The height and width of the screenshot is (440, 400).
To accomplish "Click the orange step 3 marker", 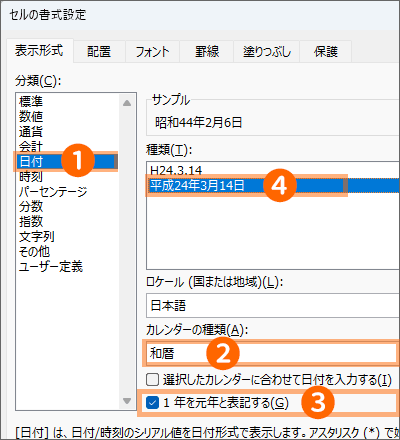I will tap(318, 403).
